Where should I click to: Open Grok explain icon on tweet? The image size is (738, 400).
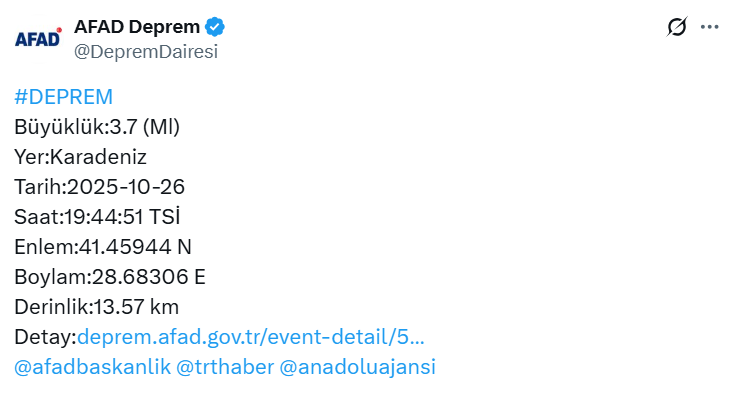(677, 27)
